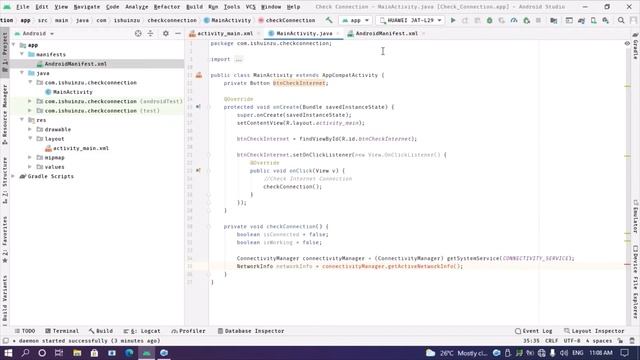
Task: Open Windows taskbar search
Action: (25, 353)
